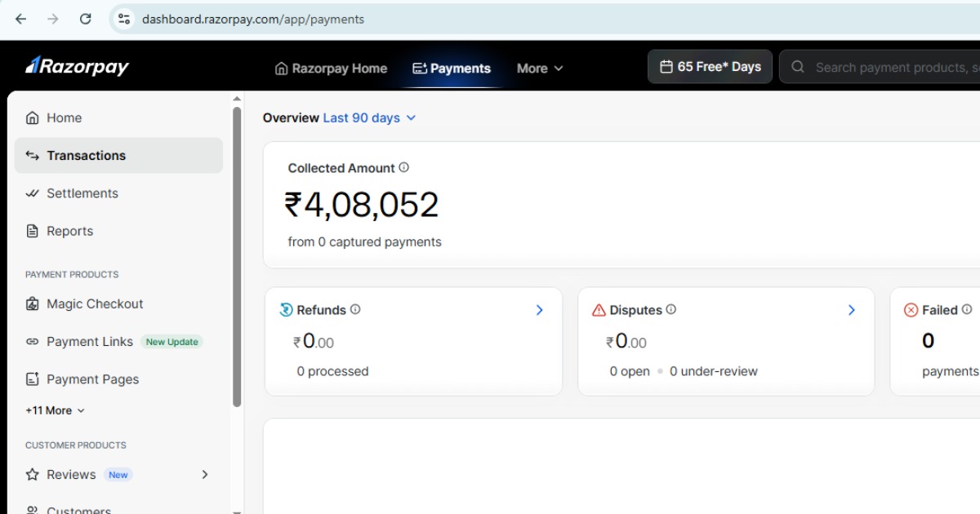Image resolution: width=980 pixels, height=514 pixels.
Task: Expand the +11 More payment products list
Action: coord(55,410)
